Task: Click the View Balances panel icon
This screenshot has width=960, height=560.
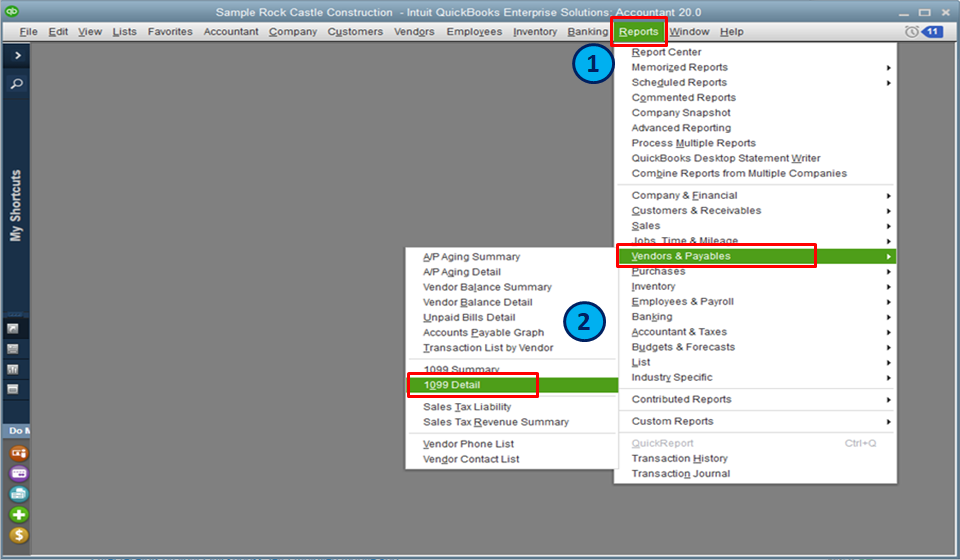Action: click(x=13, y=349)
